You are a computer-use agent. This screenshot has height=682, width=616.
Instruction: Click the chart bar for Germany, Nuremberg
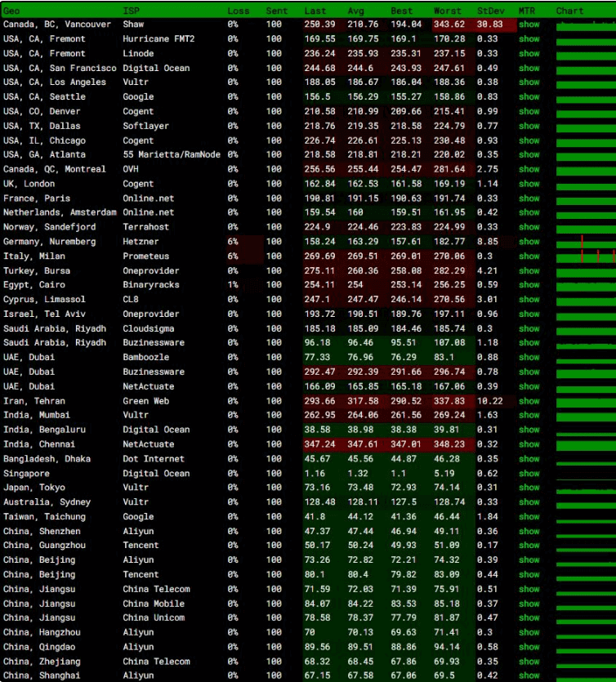(585, 242)
